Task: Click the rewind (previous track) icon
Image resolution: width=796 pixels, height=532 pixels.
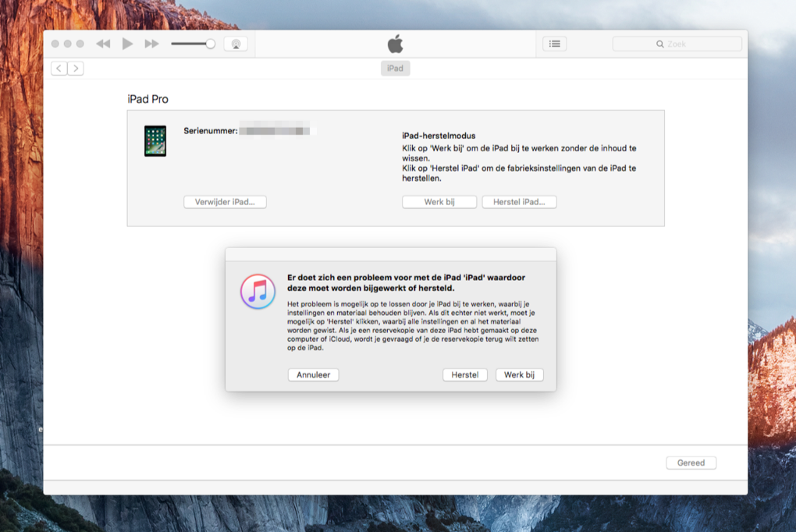Action: (103, 44)
